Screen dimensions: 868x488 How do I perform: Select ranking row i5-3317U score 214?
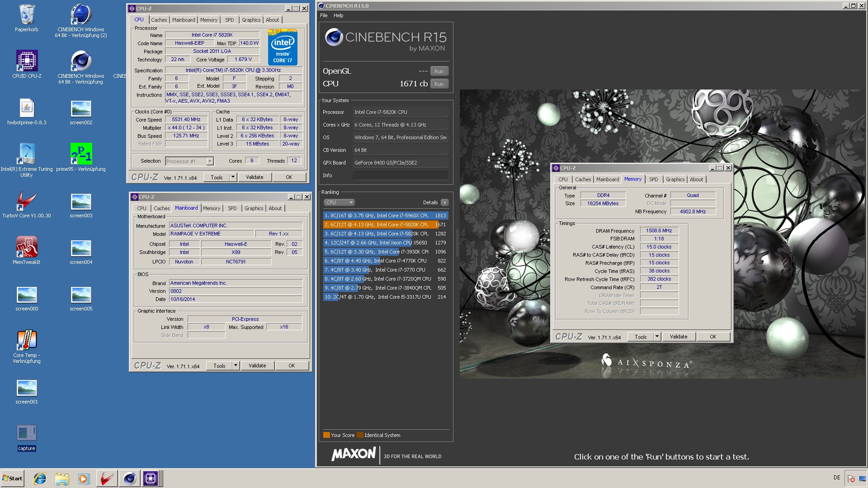click(x=386, y=297)
